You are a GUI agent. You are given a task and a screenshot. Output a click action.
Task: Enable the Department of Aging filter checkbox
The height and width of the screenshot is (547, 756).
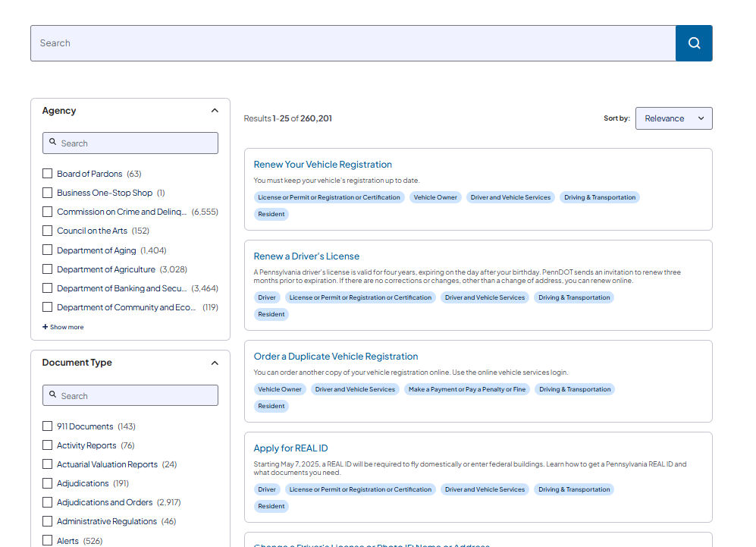tap(47, 250)
